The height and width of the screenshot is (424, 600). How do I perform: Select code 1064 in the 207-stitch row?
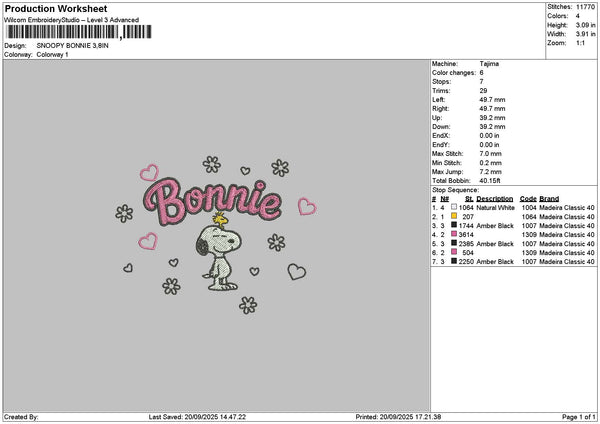click(529, 217)
